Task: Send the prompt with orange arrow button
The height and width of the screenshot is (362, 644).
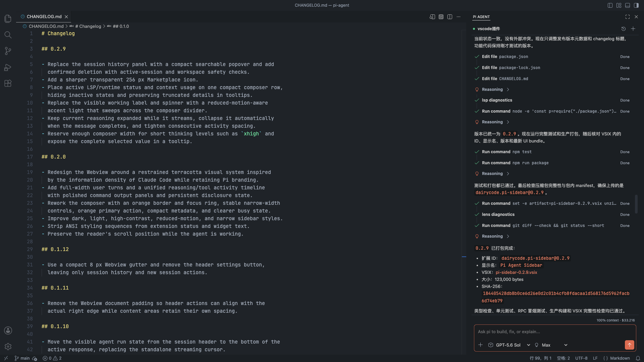Action: point(630,345)
